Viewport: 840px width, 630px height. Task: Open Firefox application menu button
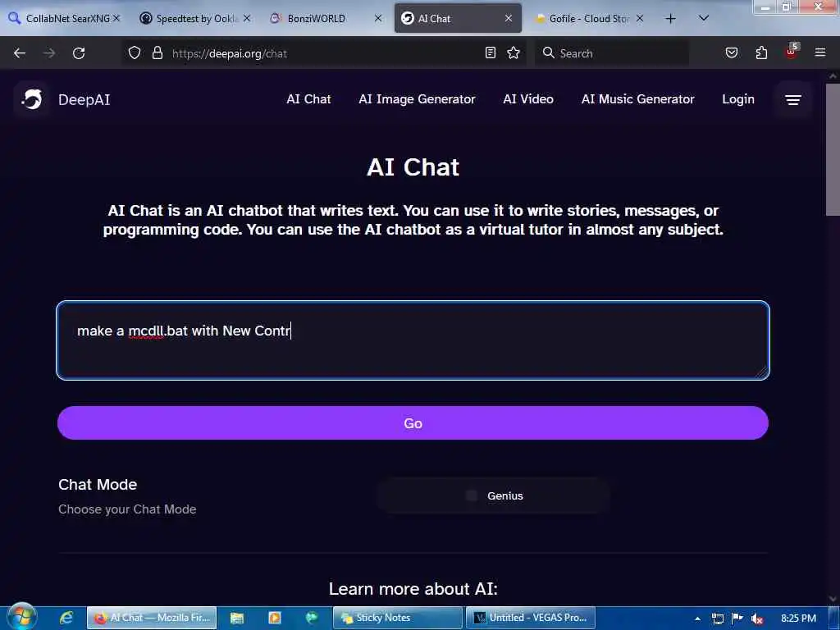[x=820, y=52]
